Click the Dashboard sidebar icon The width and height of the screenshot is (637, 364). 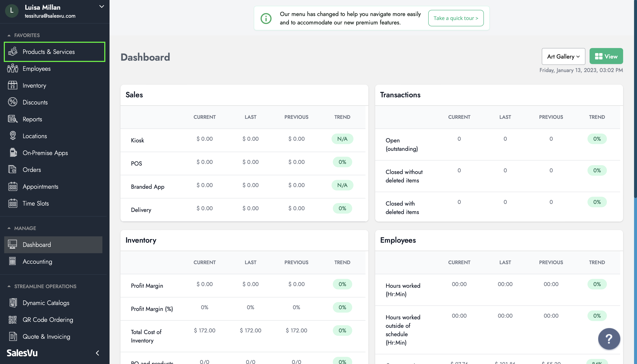click(12, 245)
